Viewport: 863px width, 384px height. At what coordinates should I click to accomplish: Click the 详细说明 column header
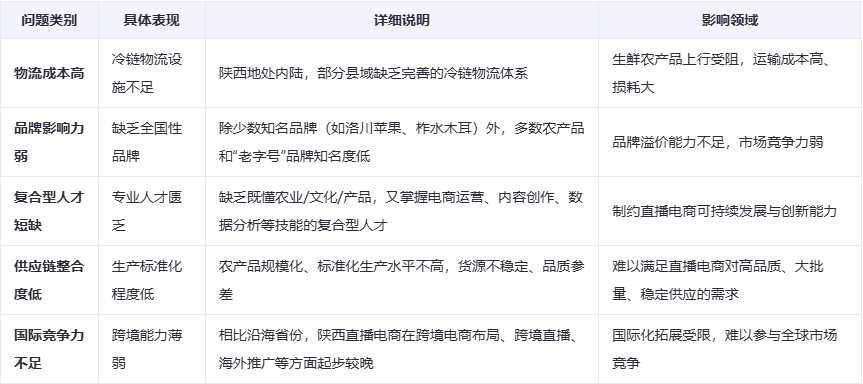click(x=402, y=20)
